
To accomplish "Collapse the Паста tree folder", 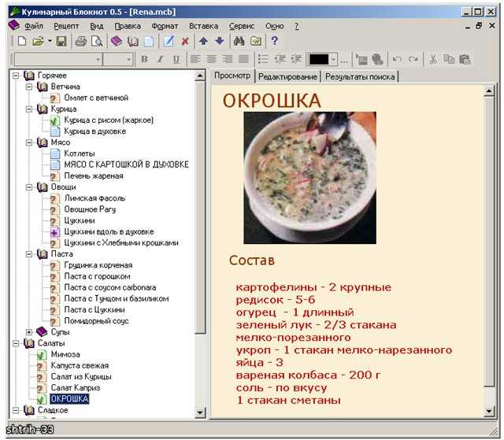I will coord(29,254).
